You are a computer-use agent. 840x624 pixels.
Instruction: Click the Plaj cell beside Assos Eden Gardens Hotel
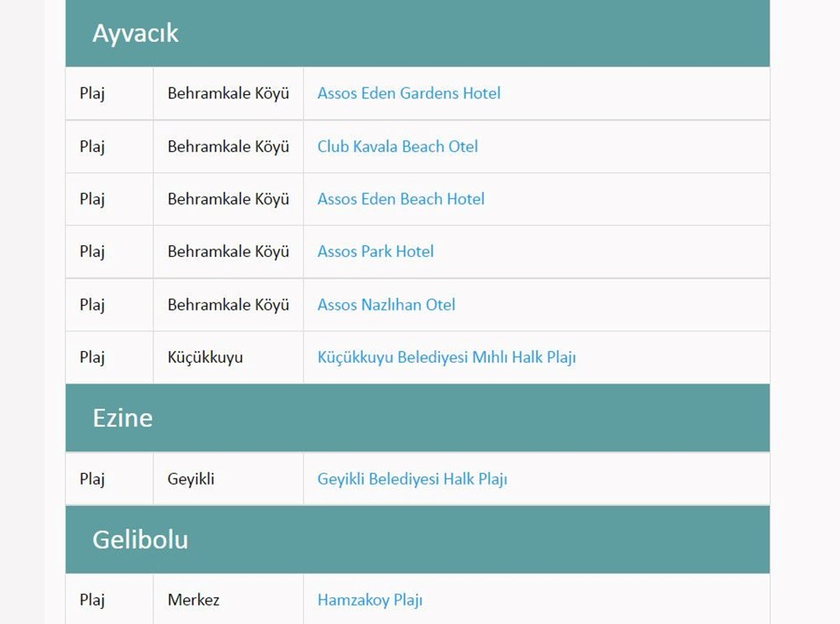(92, 93)
